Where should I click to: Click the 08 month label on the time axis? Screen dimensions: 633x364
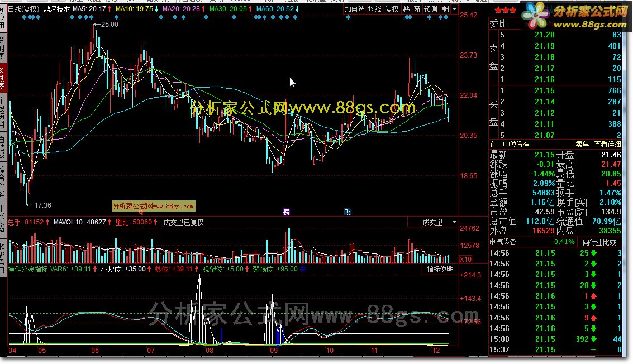(x=209, y=350)
